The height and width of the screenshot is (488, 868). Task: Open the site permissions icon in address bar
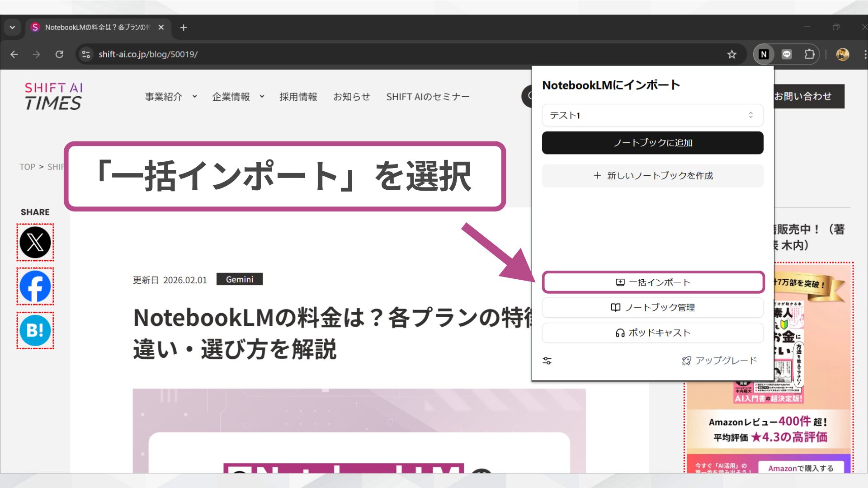[x=86, y=54]
